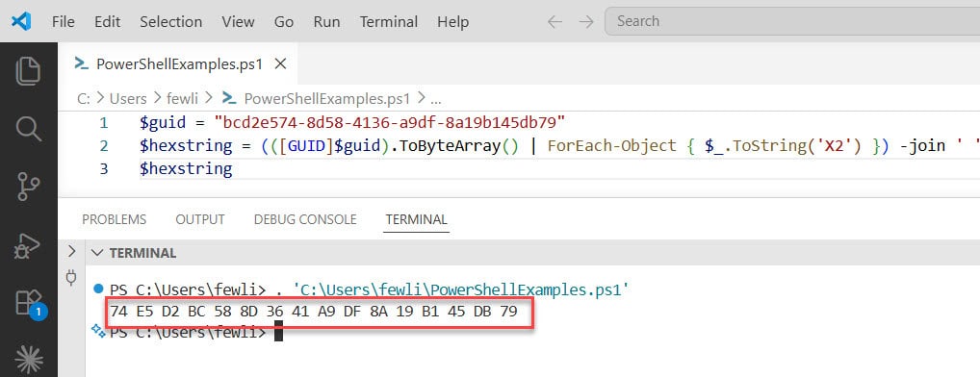Screen dimensions: 980x377
Task: Click the blue dot command decoration
Action: 97,289
